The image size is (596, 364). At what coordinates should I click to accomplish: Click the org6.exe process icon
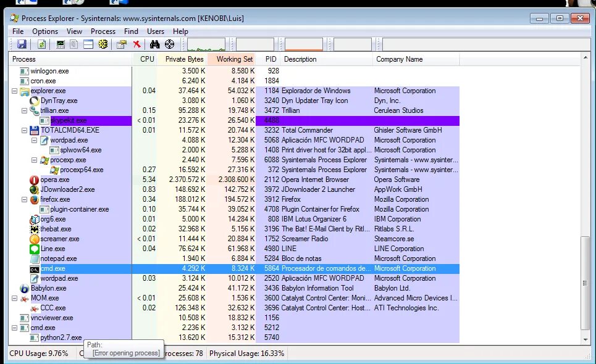34,219
